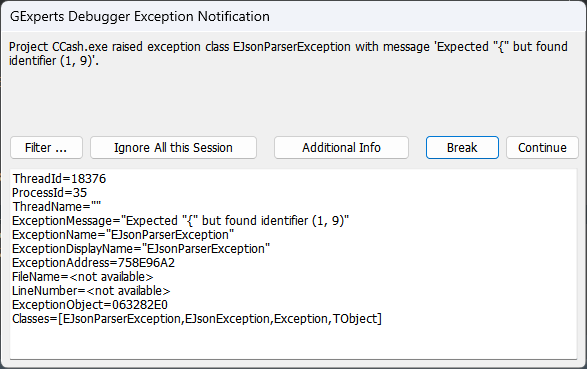This screenshot has width=587, height=369.
Task: Click the ExceptionDisplayName line
Action: tap(141, 249)
